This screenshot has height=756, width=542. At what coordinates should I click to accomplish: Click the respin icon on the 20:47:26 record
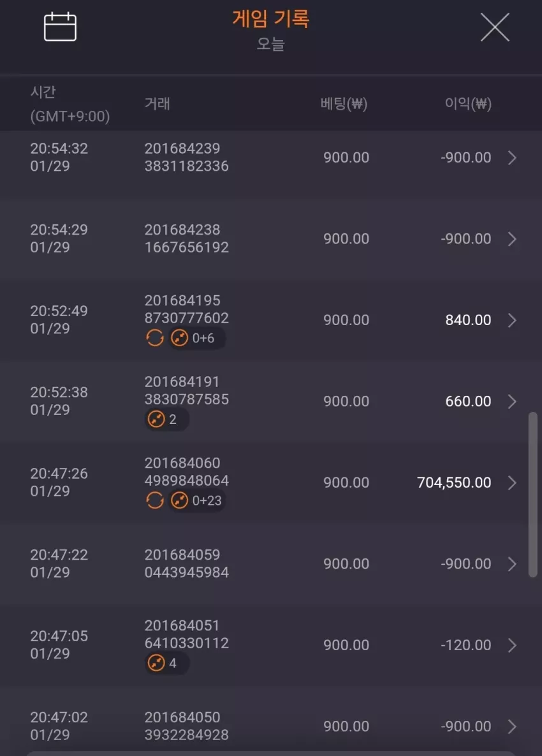point(155,500)
